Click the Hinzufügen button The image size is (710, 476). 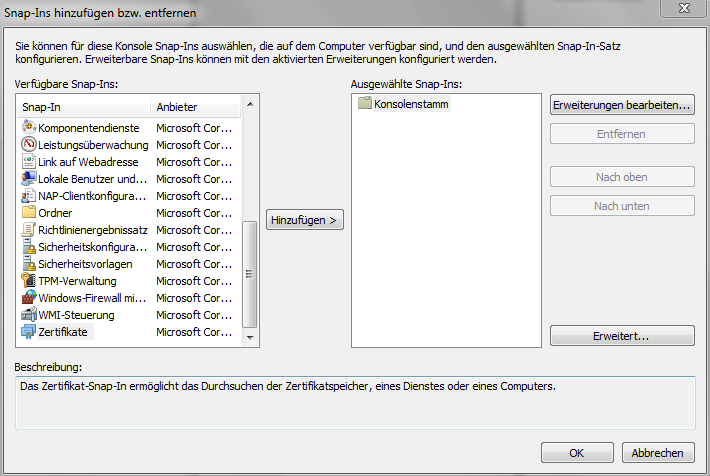click(305, 219)
